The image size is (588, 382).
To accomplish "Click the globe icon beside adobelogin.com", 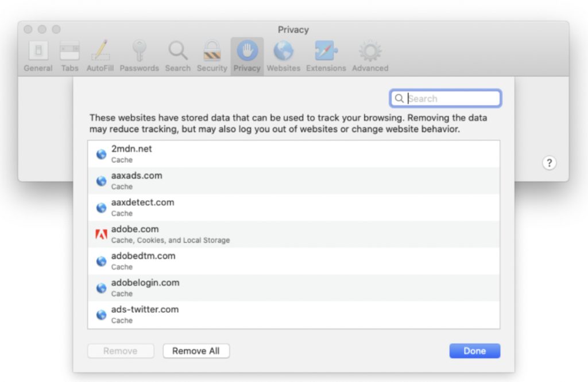I will [101, 288].
